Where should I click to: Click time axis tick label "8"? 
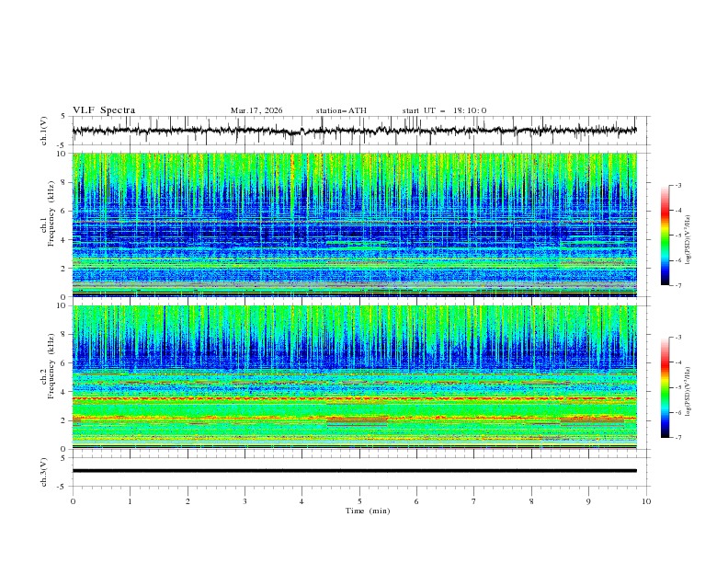531,501
